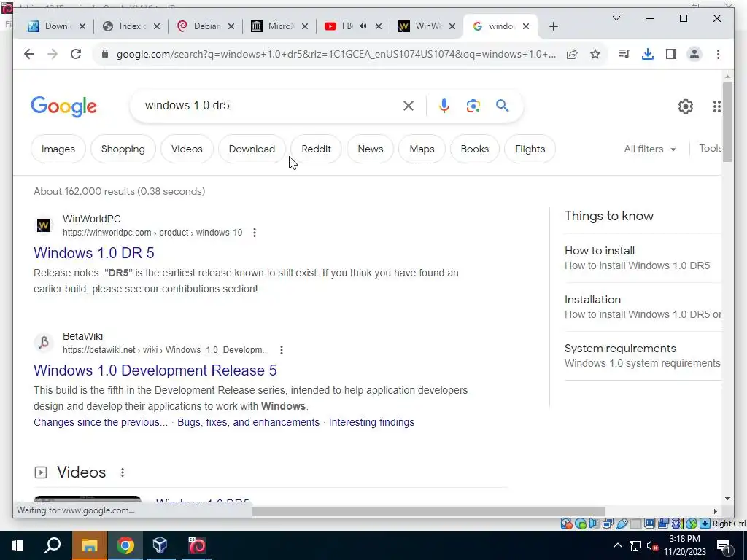This screenshot has width=747, height=560.
Task: Open Chrome three-dot menu
Action: click(x=718, y=54)
